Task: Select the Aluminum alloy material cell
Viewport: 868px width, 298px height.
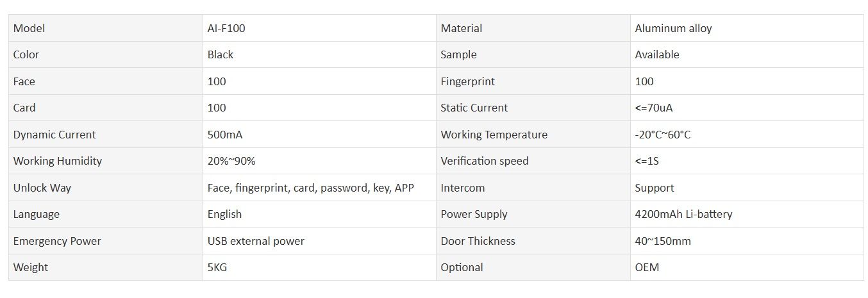Action: (x=747, y=28)
